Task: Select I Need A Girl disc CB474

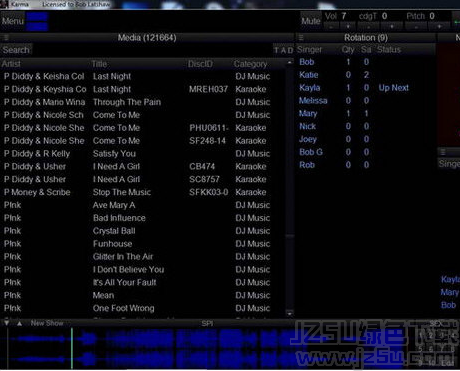Action: click(143, 166)
